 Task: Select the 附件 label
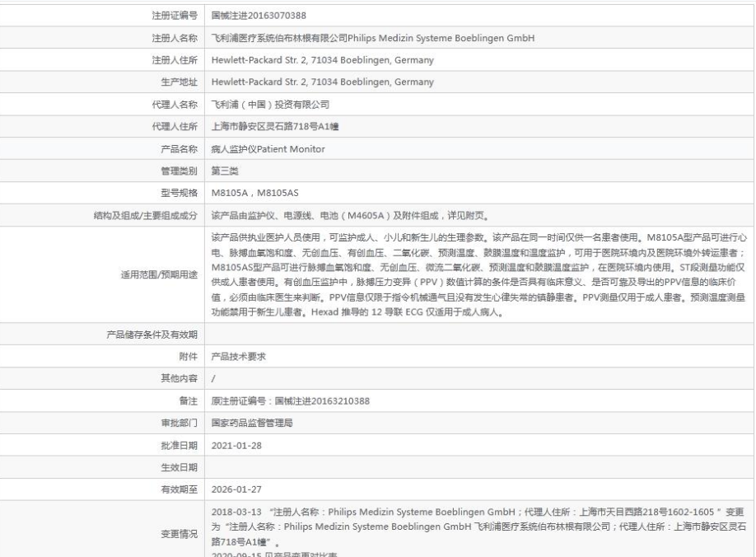tap(188, 357)
